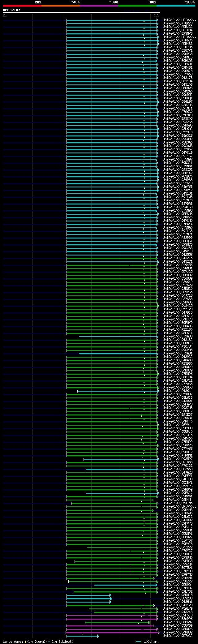Select the UniRef100_Q43178 label
Image resolution: width=198 pixels, height=644 pixels.
[178, 78]
